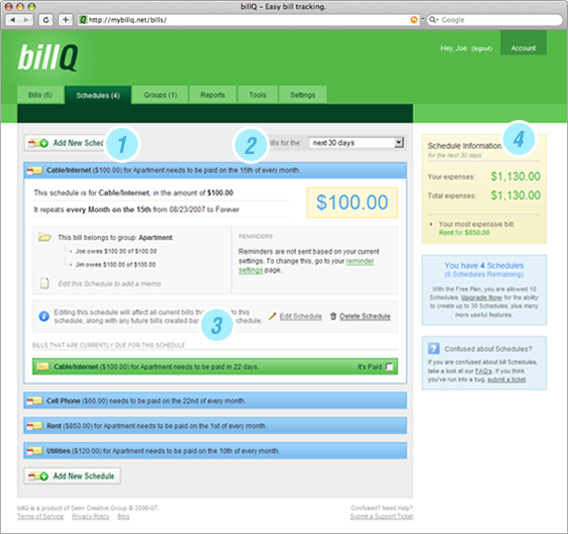The image size is (568, 534).
Task: Click the trash icon beside Delete Schedule
Action: pyautogui.click(x=333, y=316)
